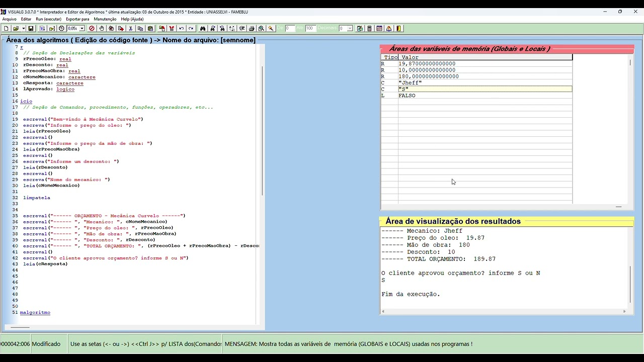Click the Até input field showing 100
This screenshot has height=362, width=644.
pos(310,29)
